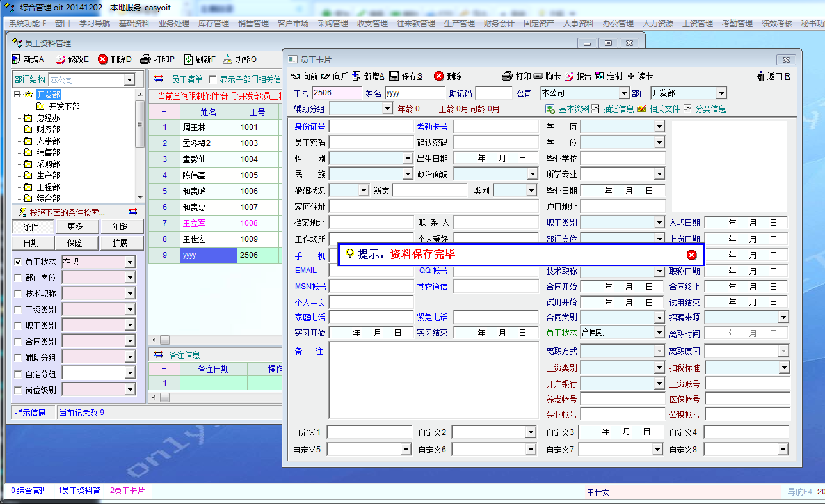Viewport: 825px width, 504px height.
Task: Collapse the 开发部 tree node
Action: point(17,95)
